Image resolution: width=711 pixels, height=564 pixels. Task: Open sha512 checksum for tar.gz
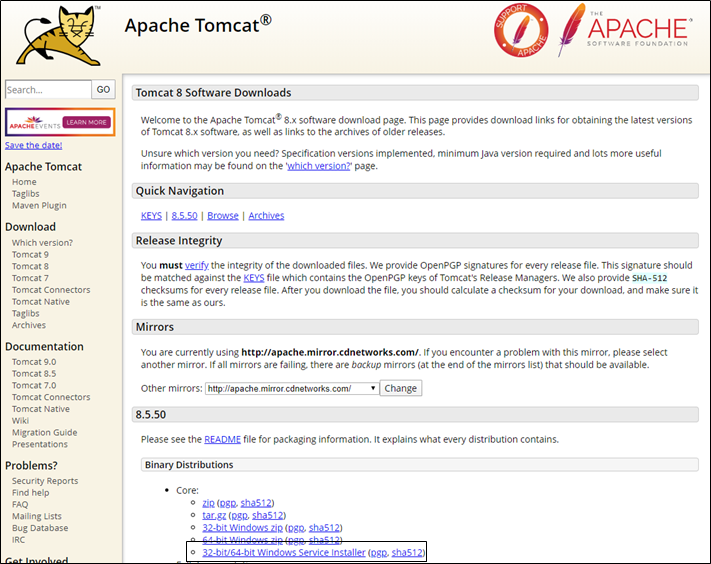tap(268, 515)
